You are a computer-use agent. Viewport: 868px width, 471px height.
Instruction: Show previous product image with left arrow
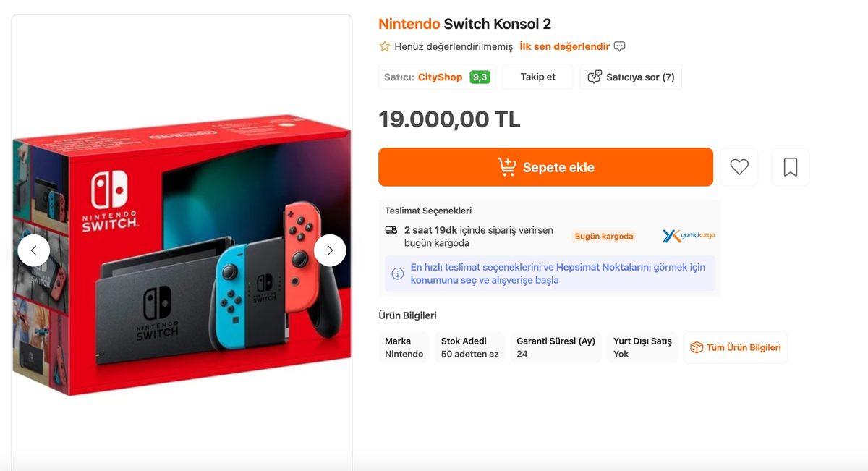click(x=33, y=250)
